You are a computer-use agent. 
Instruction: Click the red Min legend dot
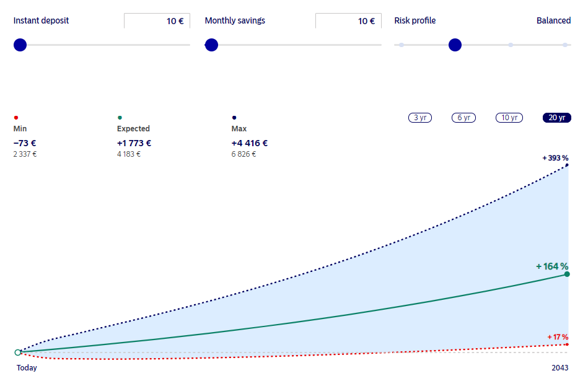(x=15, y=118)
